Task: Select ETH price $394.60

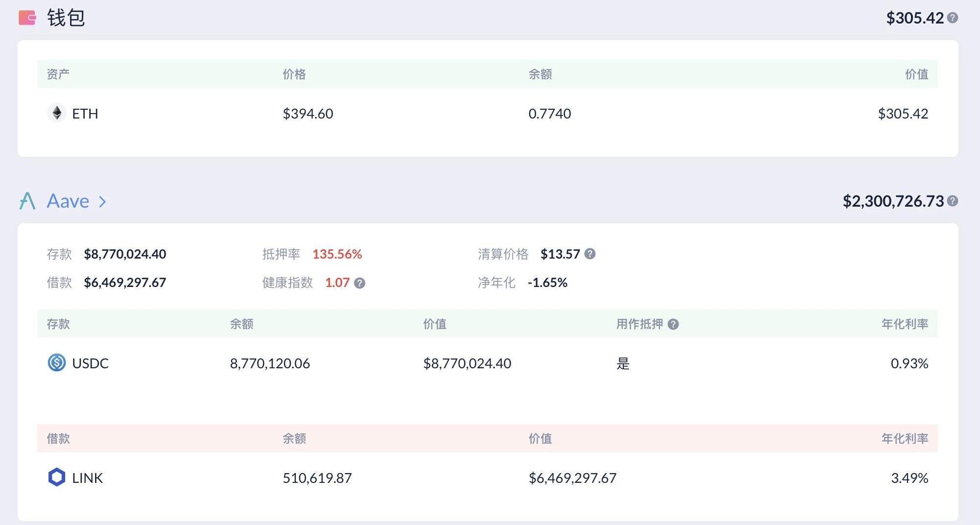Action: (308, 114)
